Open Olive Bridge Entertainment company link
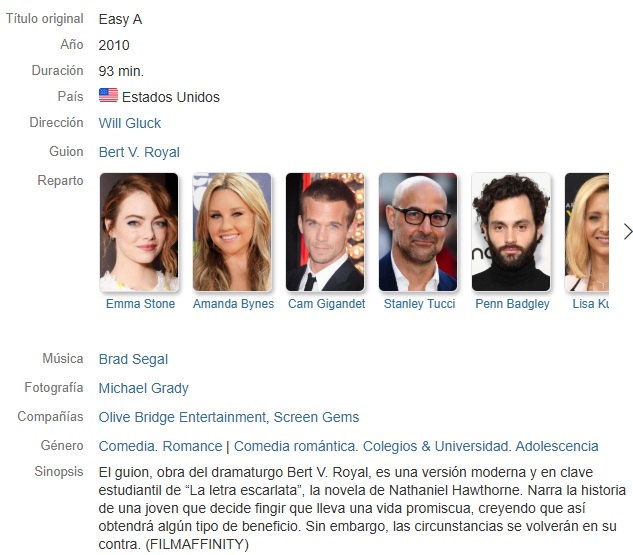 182,417
